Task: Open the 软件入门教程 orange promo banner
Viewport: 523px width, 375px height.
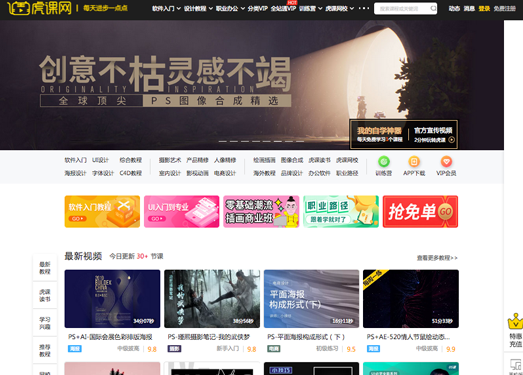Action: 102,212
